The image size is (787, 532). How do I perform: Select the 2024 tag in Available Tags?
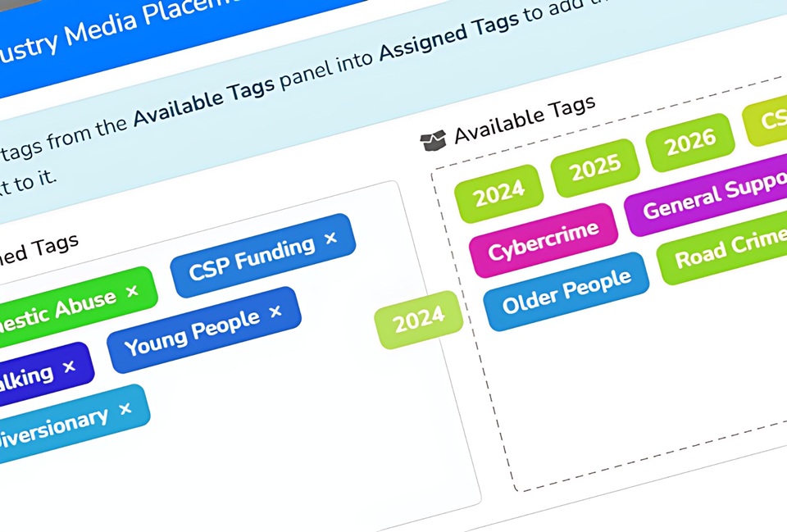click(x=498, y=193)
